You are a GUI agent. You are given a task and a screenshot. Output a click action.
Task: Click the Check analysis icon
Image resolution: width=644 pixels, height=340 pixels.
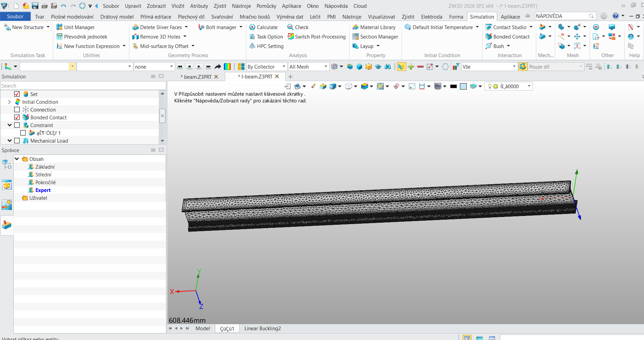click(290, 27)
